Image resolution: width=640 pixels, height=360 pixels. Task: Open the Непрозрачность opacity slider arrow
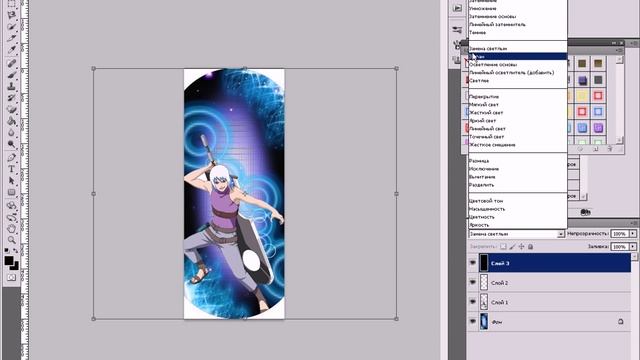point(633,233)
